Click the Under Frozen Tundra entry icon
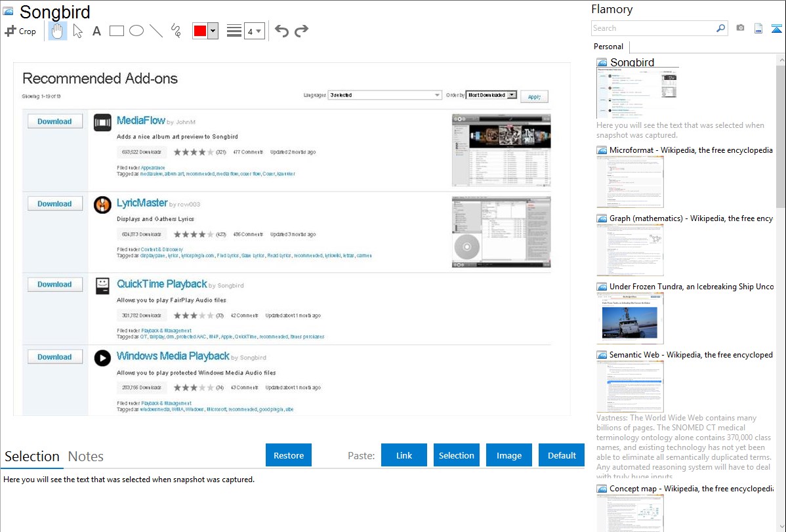This screenshot has width=786, height=532. coord(602,287)
